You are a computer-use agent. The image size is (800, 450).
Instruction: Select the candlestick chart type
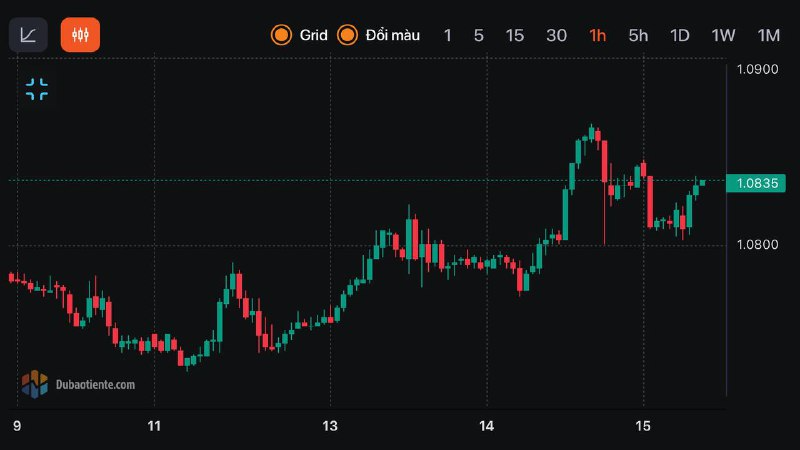tap(80, 35)
